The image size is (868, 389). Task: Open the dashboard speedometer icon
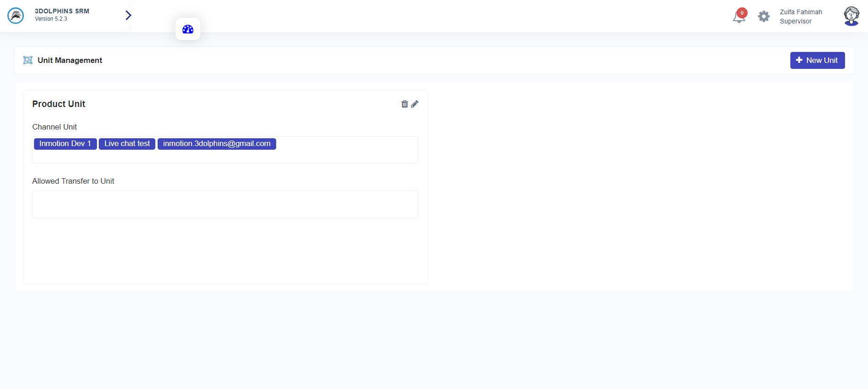(187, 29)
